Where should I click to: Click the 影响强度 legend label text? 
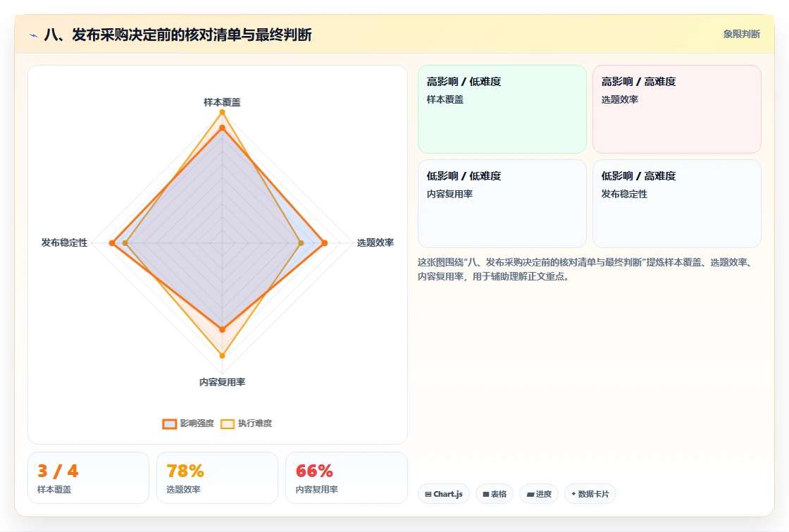(x=197, y=423)
